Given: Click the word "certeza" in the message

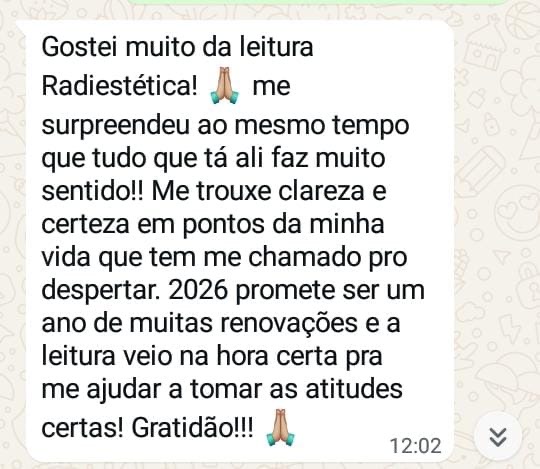Looking at the screenshot, I should pos(85,224).
